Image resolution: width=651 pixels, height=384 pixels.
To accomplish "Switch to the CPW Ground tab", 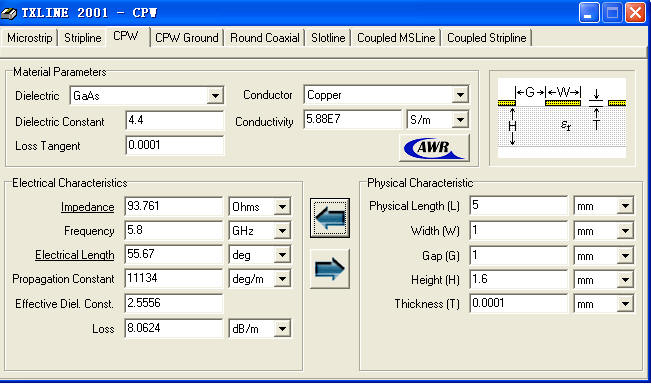I will point(187,38).
